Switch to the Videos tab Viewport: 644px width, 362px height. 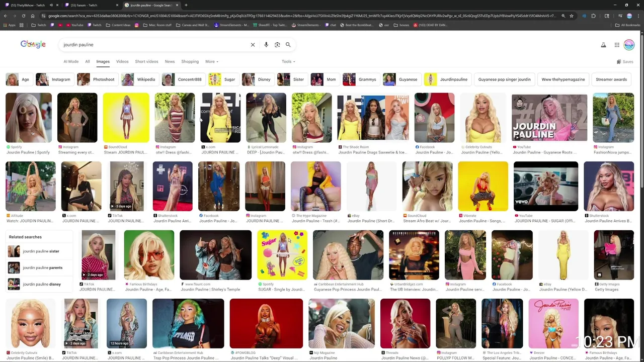coord(122,61)
